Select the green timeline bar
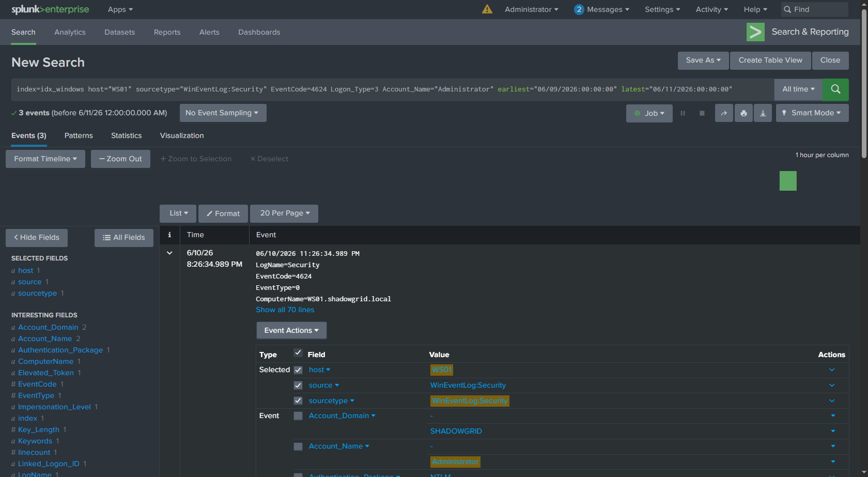 [x=788, y=181]
